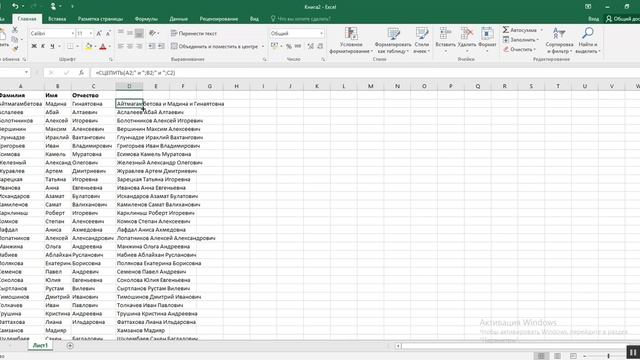This screenshot has height=360, width=640.
Task: Click the Общий доступ share button
Action: (622, 19)
